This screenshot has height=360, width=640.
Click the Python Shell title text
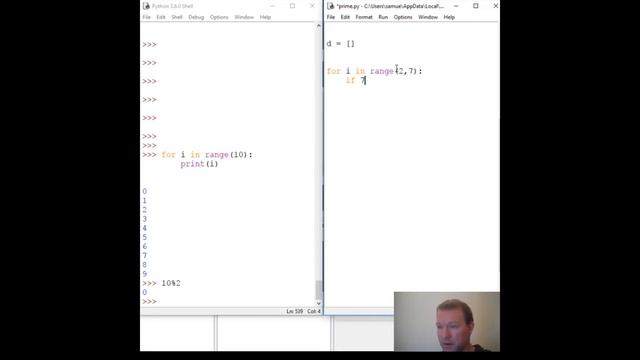(x=172, y=6)
